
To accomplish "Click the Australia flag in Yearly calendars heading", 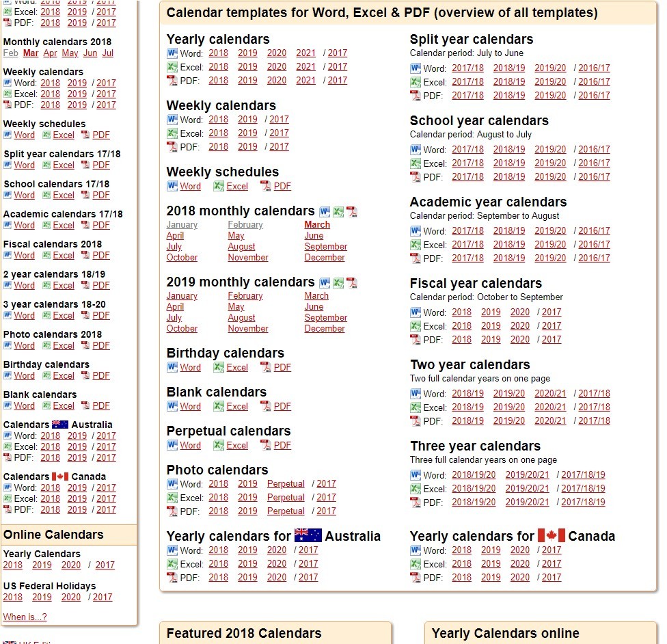I will point(308,535).
